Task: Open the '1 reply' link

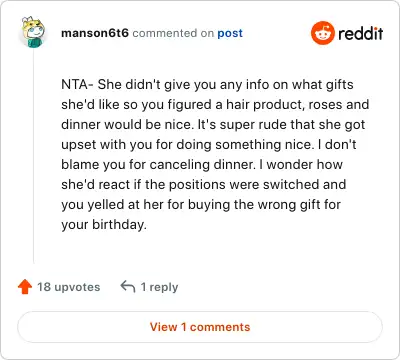Action: 159,287
